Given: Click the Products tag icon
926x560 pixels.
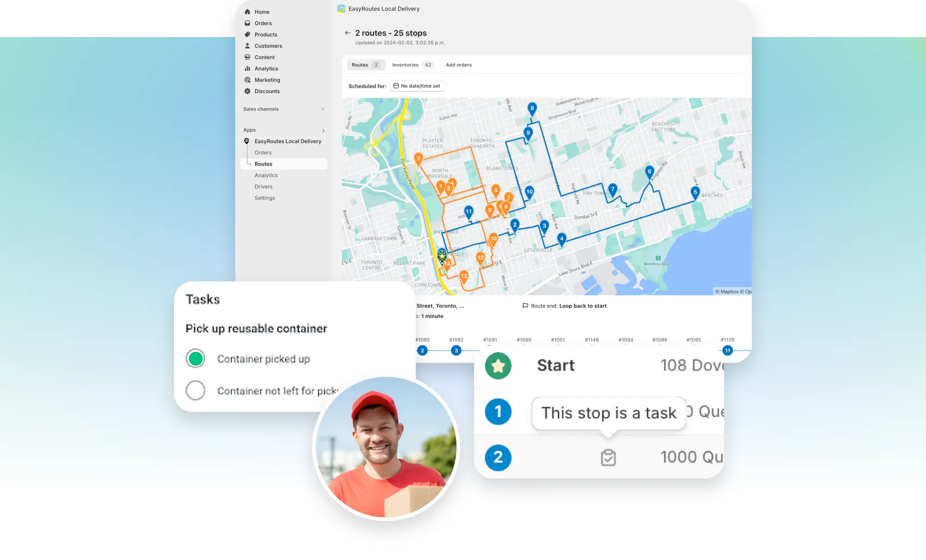Looking at the screenshot, I should (247, 35).
